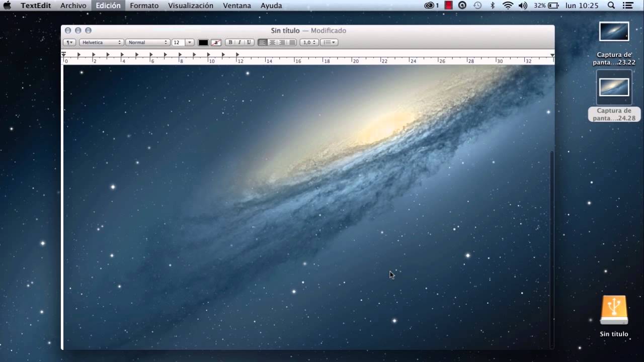Click the Sin título window title text

pyautogui.click(x=285, y=31)
